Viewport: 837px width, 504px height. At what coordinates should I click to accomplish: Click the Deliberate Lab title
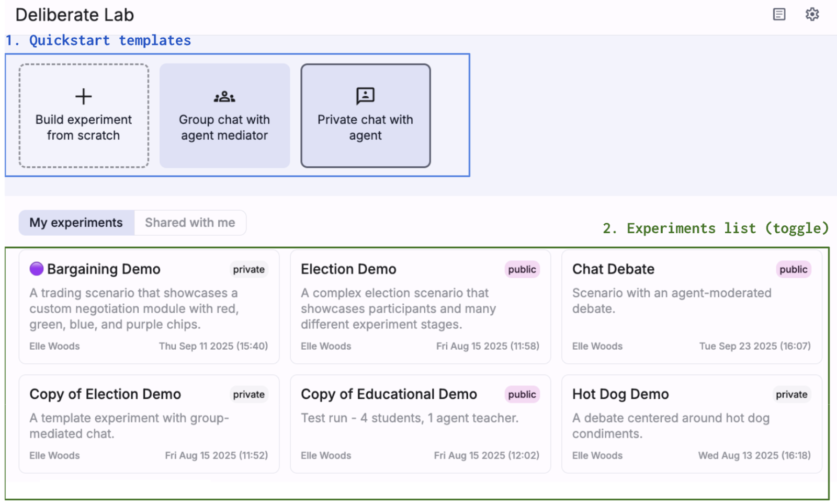click(x=75, y=15)
